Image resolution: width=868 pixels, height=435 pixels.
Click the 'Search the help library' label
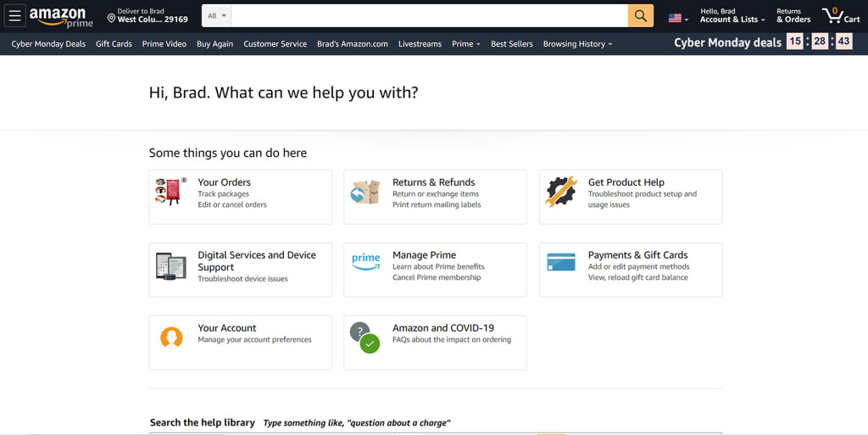(x=202, y=422)
